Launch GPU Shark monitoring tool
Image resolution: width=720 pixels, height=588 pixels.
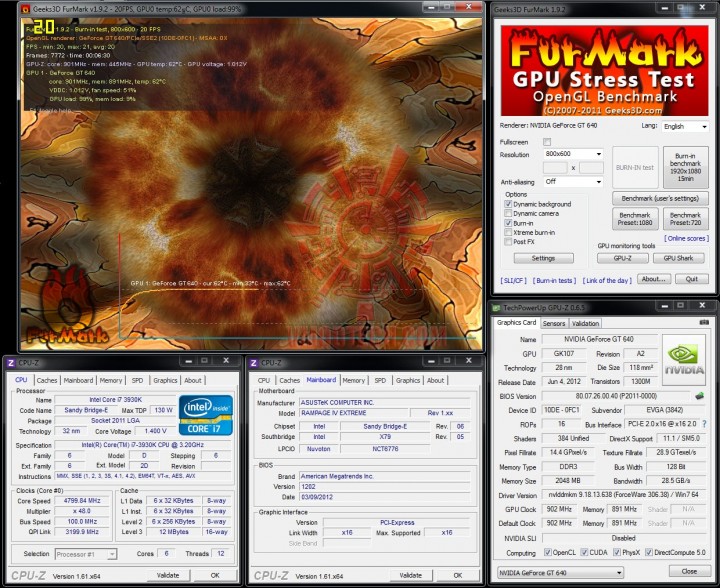[x=678, y=258]
